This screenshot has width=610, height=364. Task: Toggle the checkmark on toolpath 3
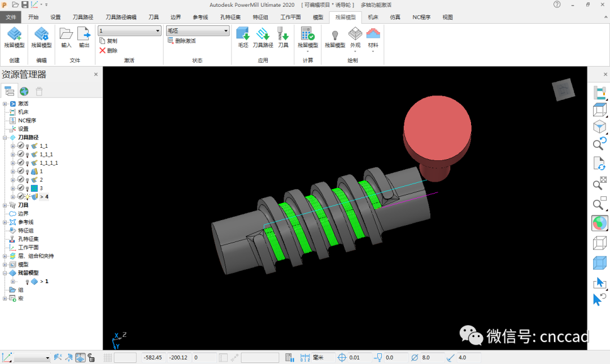(x=21, y=188)
